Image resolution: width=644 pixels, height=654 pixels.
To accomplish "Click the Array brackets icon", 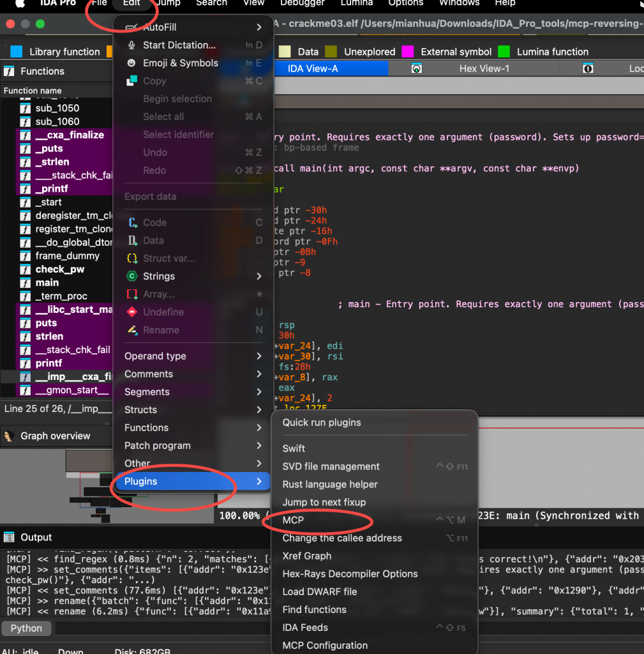I will 132,294.
